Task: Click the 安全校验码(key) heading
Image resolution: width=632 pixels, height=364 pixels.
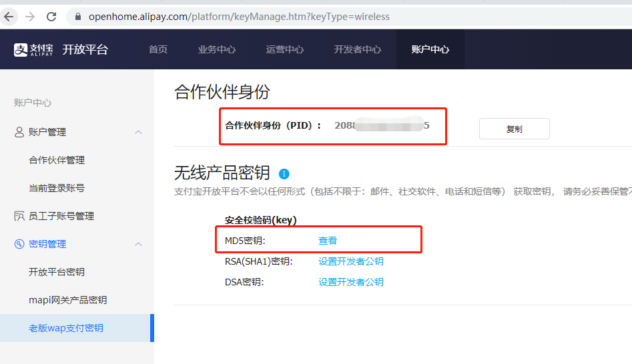Action: click(261, 220)
